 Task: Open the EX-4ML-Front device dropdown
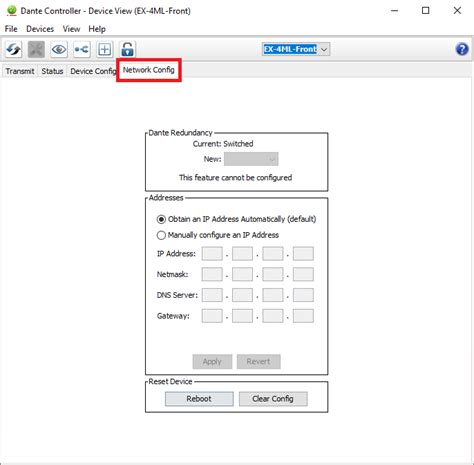click(296, 49)
